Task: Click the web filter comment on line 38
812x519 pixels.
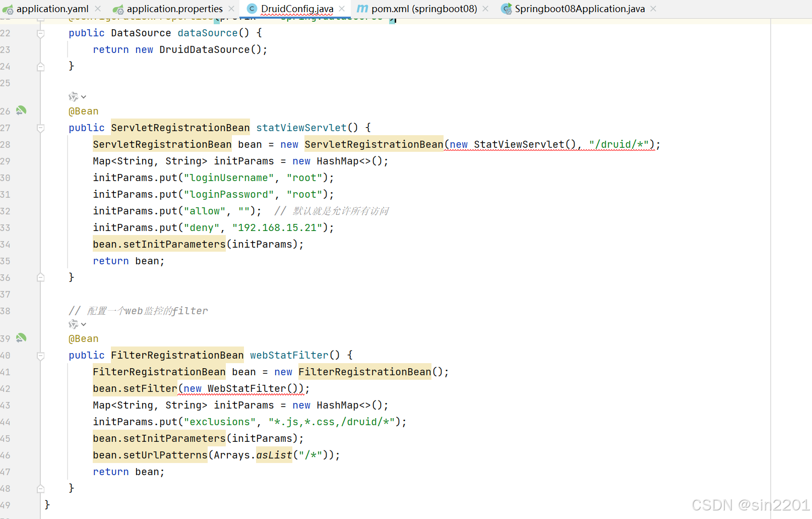Action: [x=138, y=311]
